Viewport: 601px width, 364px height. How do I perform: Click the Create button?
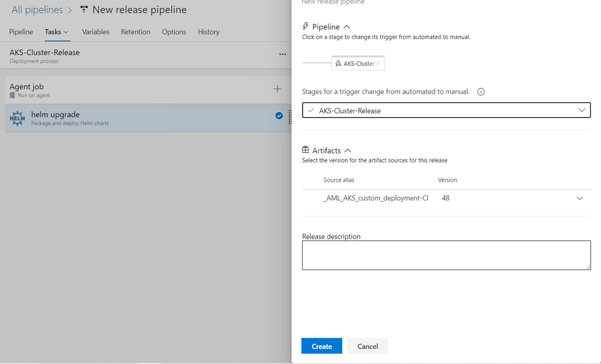pyautogui.click(x=322, y=346)
